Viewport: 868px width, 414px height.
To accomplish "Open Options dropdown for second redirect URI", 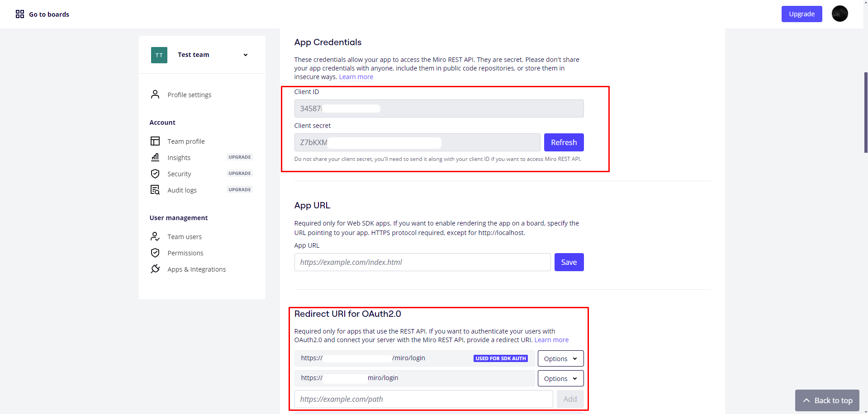I will pos(560,378).
